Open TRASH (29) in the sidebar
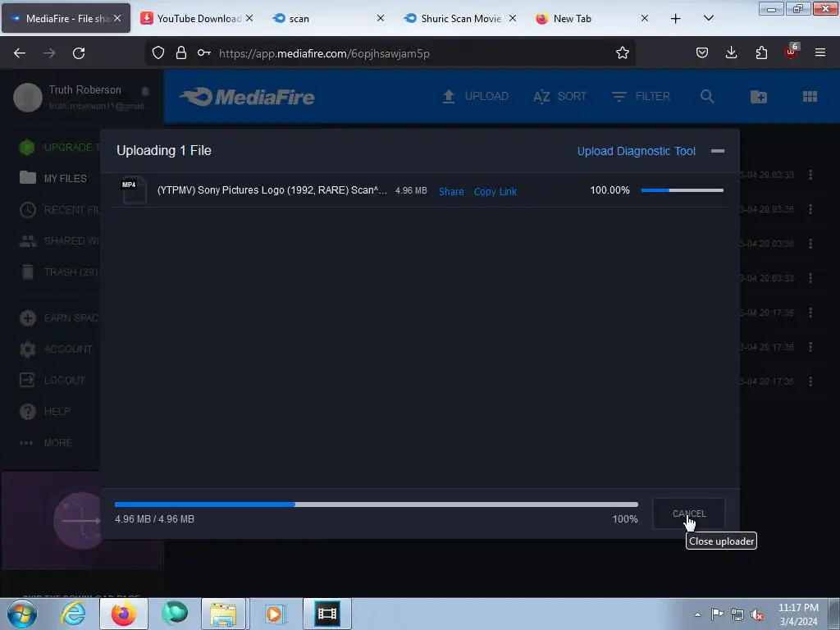Viewport: 840px width, 630px height. pyautogui.click(x=58, y=272)
